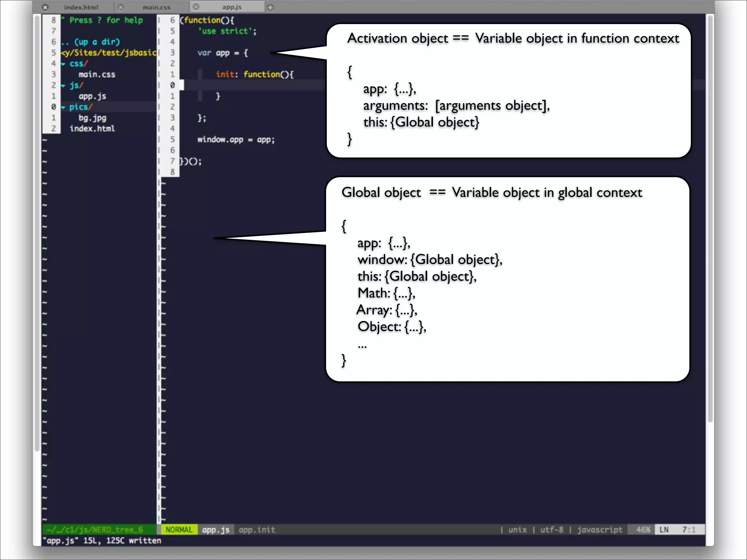747x560 pixels.
Task: Click utf-8 encoding indicator
Action: (x=551, y=529)
